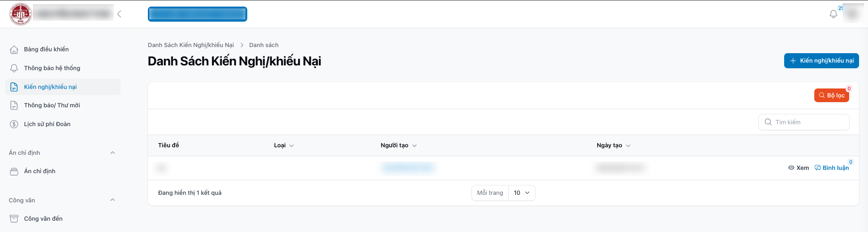This screenshot has width=868, height=232.
Task: Click the Tìm kiếm search field
Action: (x=809, y=122)
